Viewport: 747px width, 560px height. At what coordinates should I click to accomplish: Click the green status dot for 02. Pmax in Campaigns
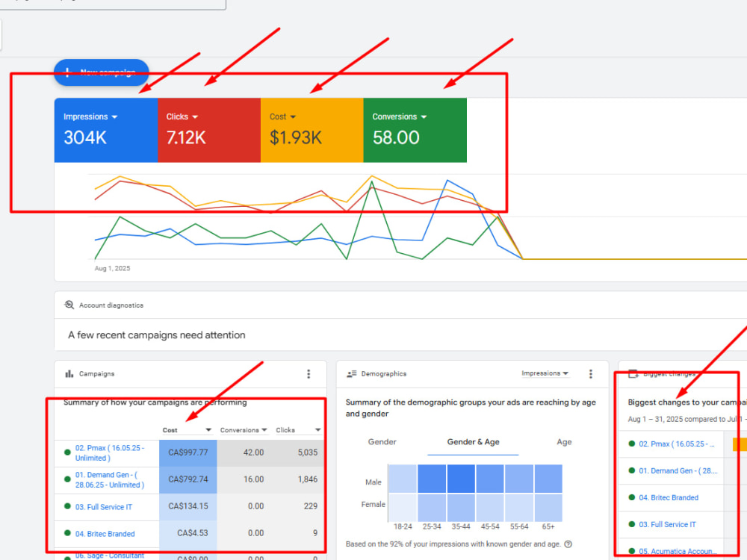pyautogui.click(x=67, y=452)
